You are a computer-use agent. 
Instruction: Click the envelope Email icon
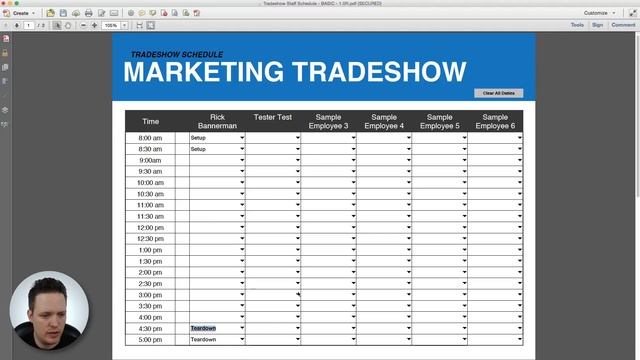point(114,13)
